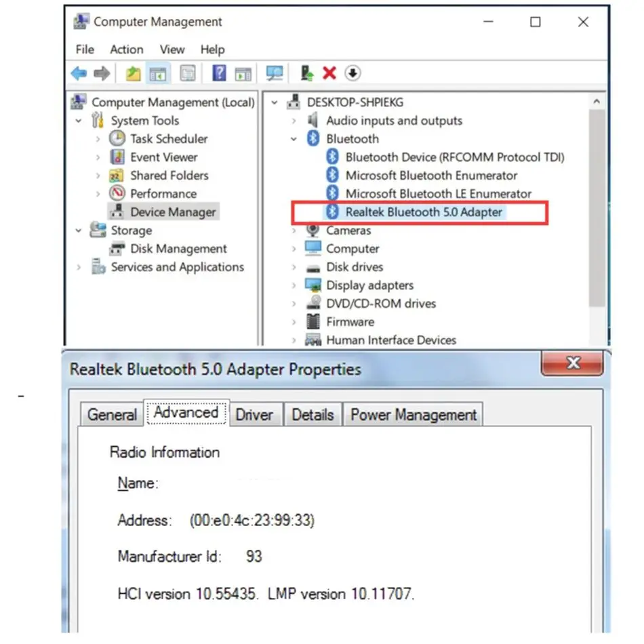644x644 pixels.
Task: Expand Audio inputs and outputs category
Action: pyautogui.click(x=294, y=121)
